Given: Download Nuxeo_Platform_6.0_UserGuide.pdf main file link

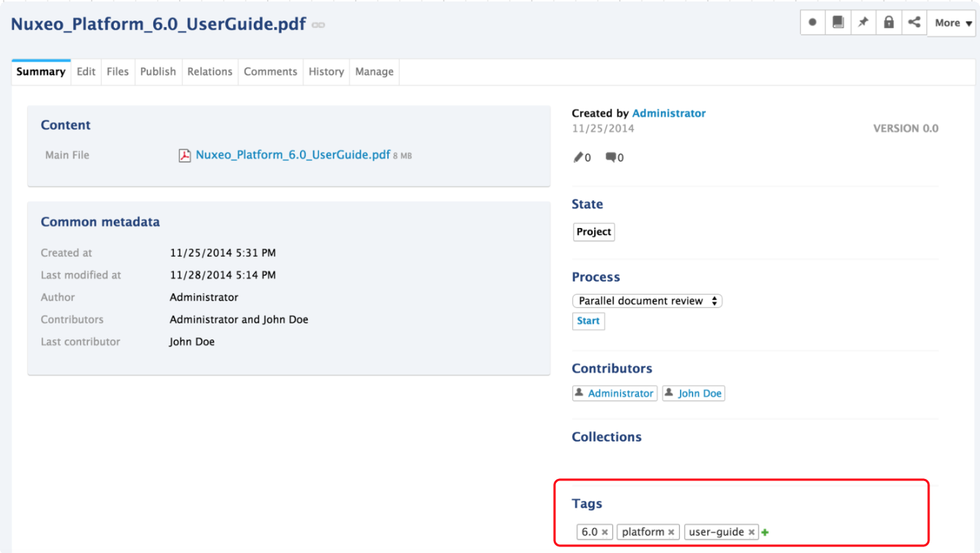Looking at the screenshot, I should 293,155.
